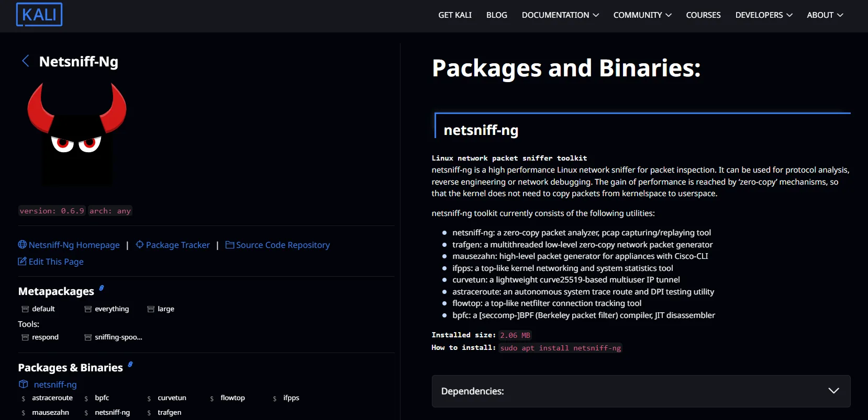Open the Developers dropdown menu

pyautogui.click(x=763, y=15)
